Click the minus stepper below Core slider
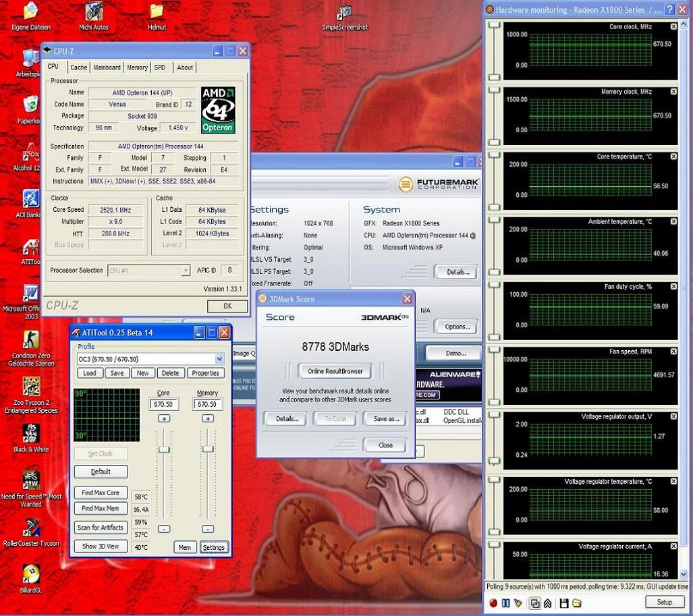The height and width of the screenshot is (616, 693). coord(164,529)
